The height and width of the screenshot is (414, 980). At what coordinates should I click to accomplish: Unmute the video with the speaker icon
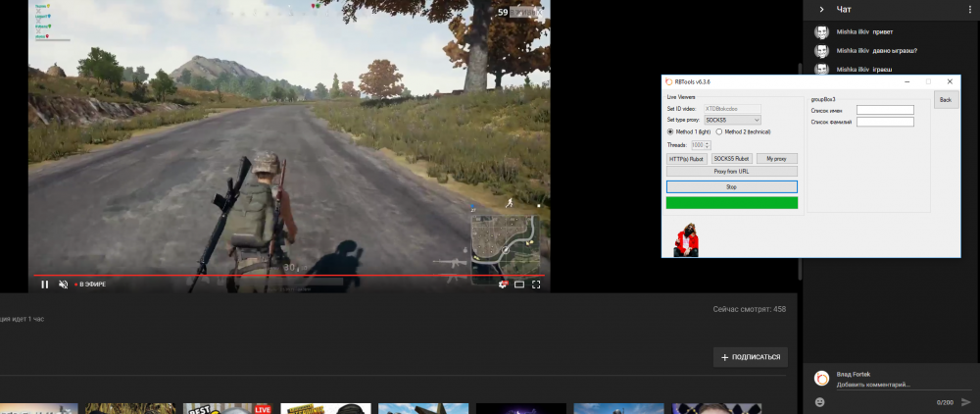click(x=63, y=285)
